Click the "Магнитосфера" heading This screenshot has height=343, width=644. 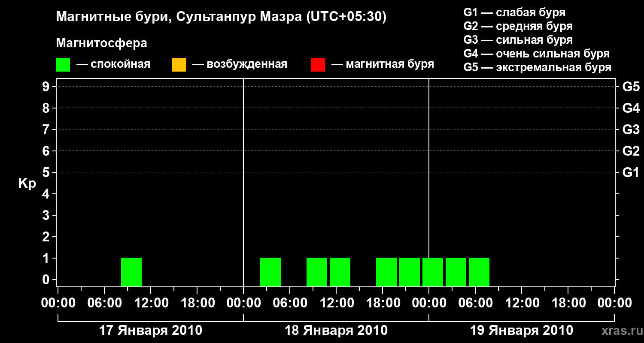pos(101,43)
